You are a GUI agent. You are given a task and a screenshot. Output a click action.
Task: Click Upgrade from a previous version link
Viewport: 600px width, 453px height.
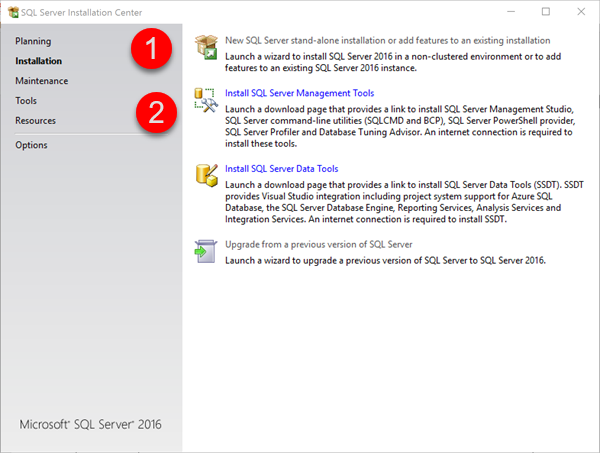tap(319, 244)
